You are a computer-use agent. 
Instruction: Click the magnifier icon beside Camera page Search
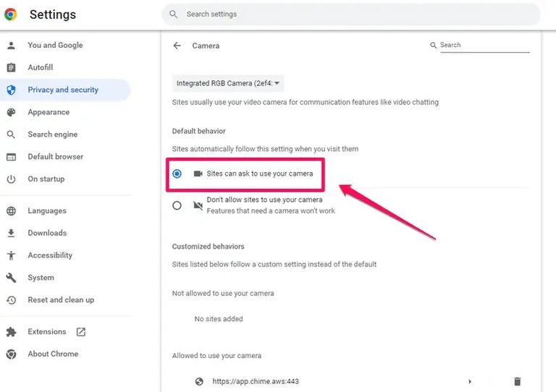[433, 46]
